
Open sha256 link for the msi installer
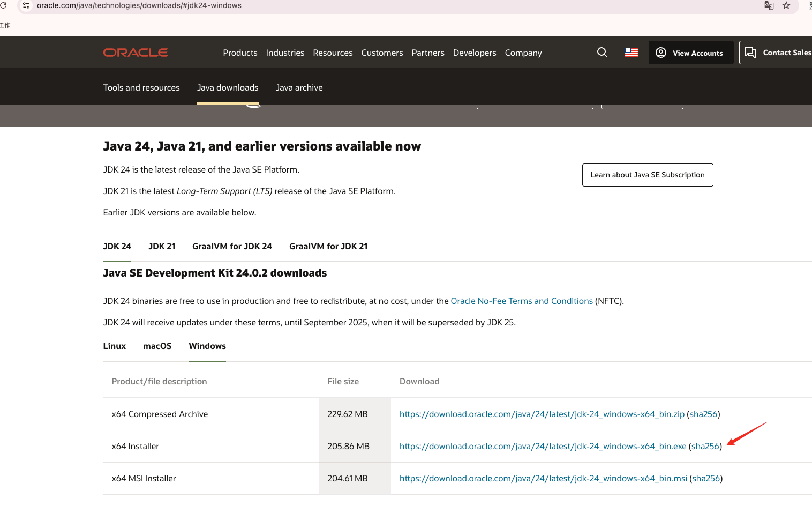point(706,478)
